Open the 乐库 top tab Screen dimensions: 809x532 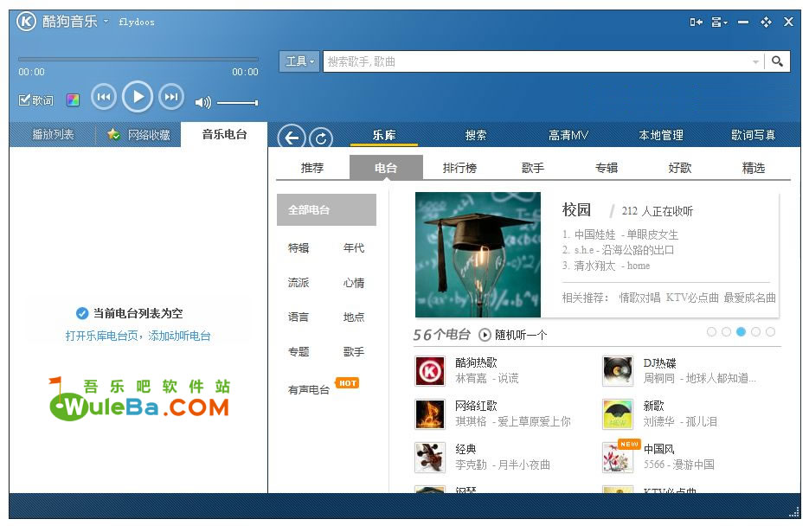pyautogui.click(x=384, y=135)
